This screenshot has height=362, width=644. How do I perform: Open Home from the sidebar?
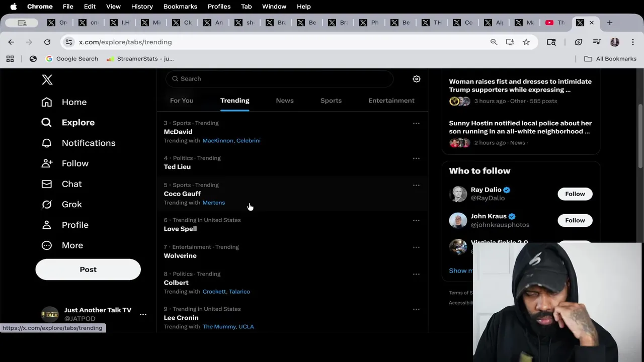(x=64, y=102)
